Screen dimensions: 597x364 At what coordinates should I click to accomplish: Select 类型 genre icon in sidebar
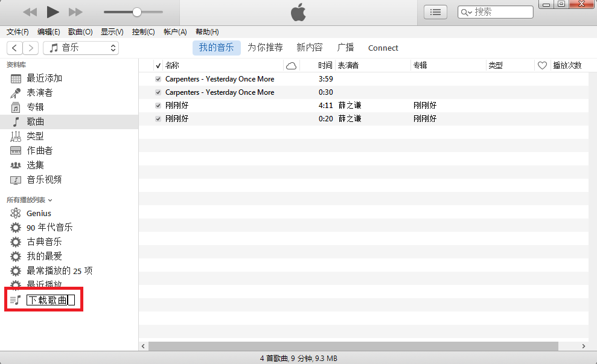coord(16,136)
